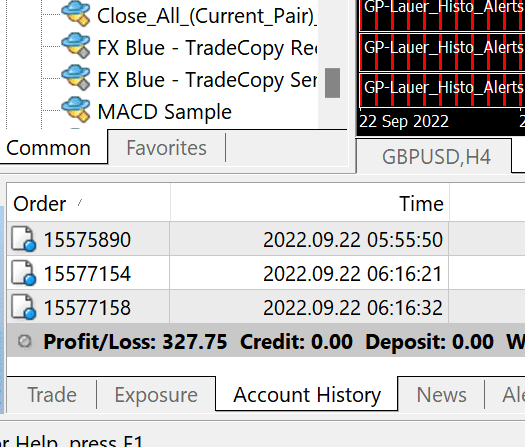This screenshot has width=525, height=447.
Task: Select order number 15577154
Action: coord(87,274)
